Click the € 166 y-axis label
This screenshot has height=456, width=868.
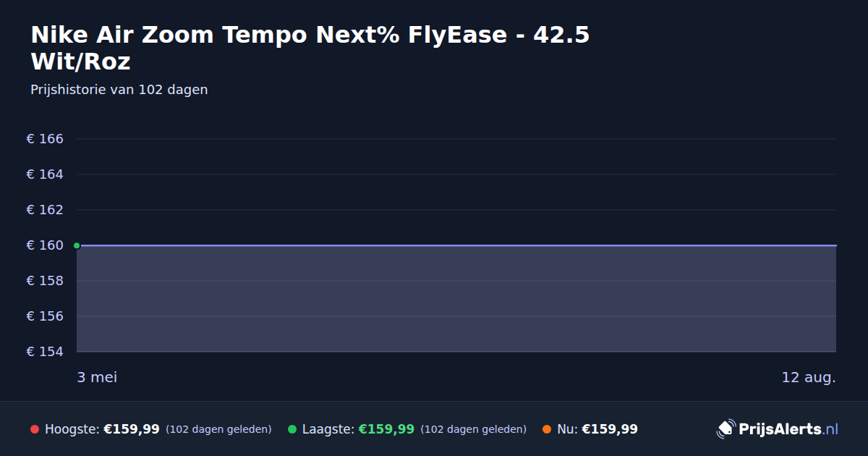pyautogui.click(x=45, y=139)
